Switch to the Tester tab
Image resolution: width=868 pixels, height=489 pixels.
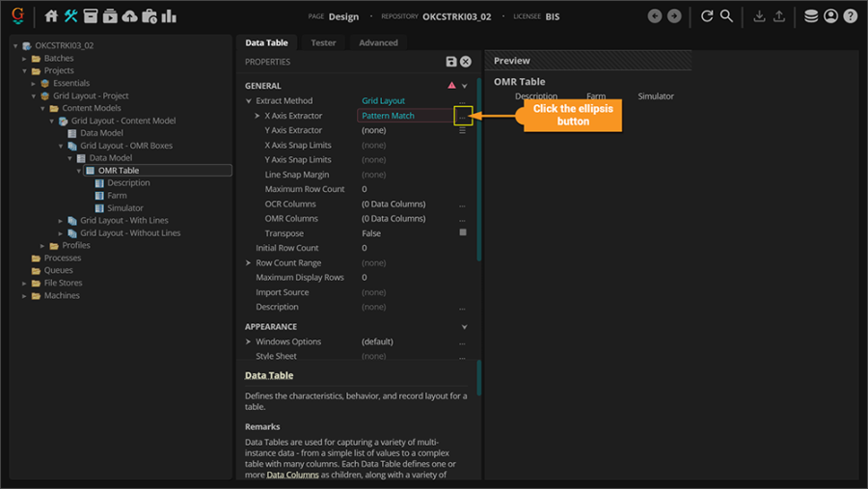[x=323, y=42]
